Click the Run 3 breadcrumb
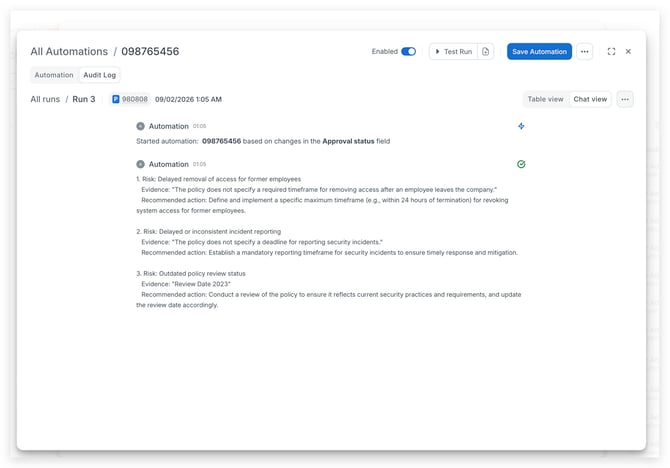Screen dimensions: 670x468 point(84,99)
